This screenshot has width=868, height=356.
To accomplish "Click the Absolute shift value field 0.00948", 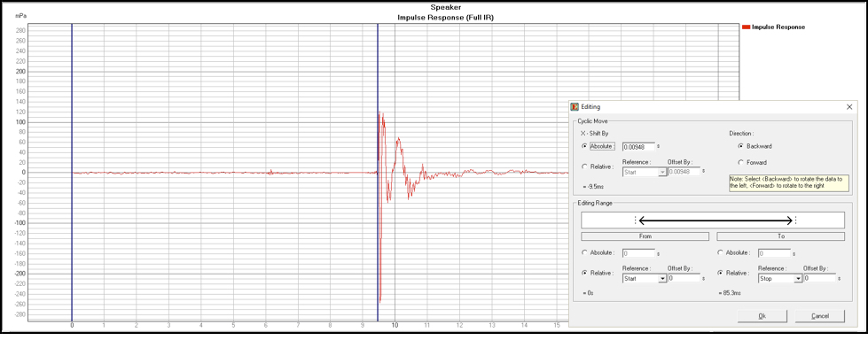I will [638, 146].
